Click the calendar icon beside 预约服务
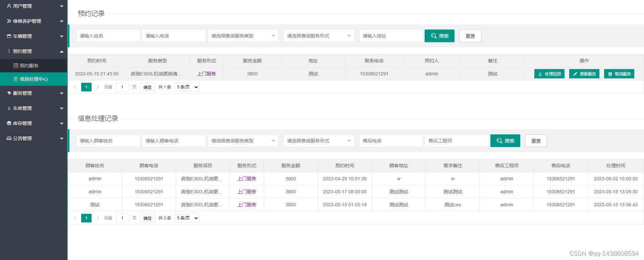644x260 pixels. (x=16, y=66)
